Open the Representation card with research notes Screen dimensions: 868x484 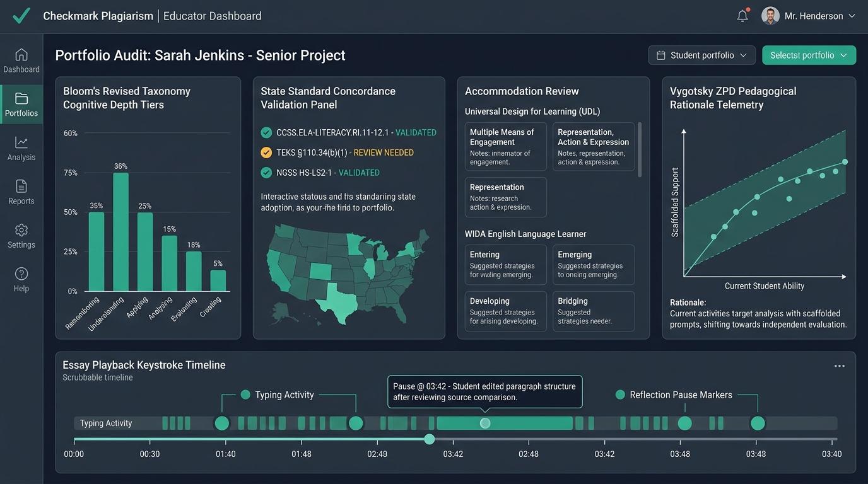point(506,197)
